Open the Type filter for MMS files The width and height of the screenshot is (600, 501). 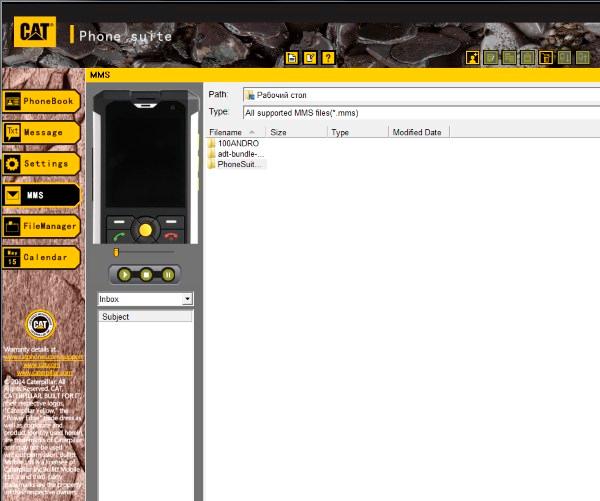click(x=422, y=113)
